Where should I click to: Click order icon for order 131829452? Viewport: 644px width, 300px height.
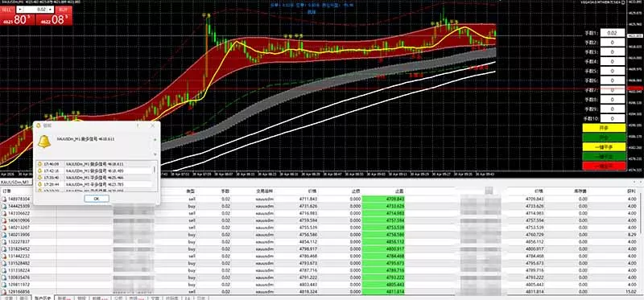[4, 249]
